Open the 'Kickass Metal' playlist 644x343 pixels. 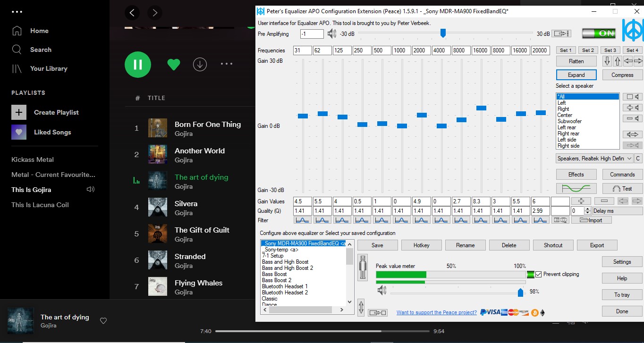[x=33, y=159]
